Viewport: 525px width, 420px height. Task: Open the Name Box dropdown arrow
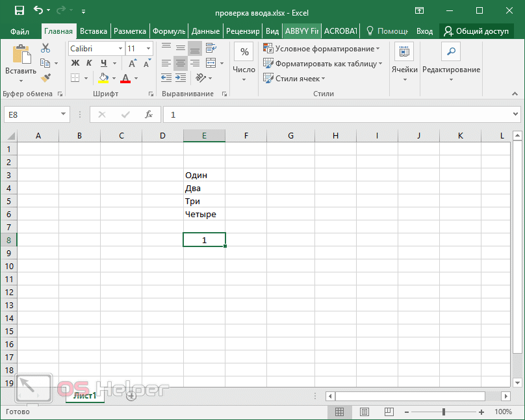[x=63, y=114]
